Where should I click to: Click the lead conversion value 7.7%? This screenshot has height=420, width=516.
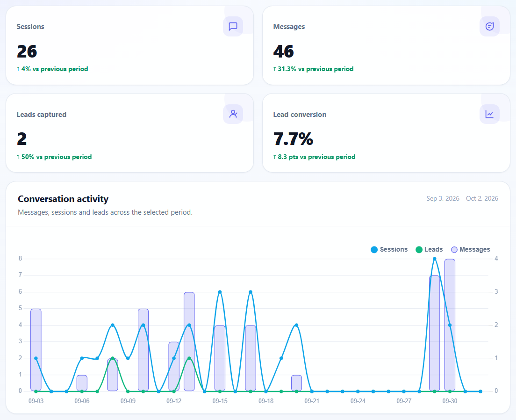[x=293, y=139]
